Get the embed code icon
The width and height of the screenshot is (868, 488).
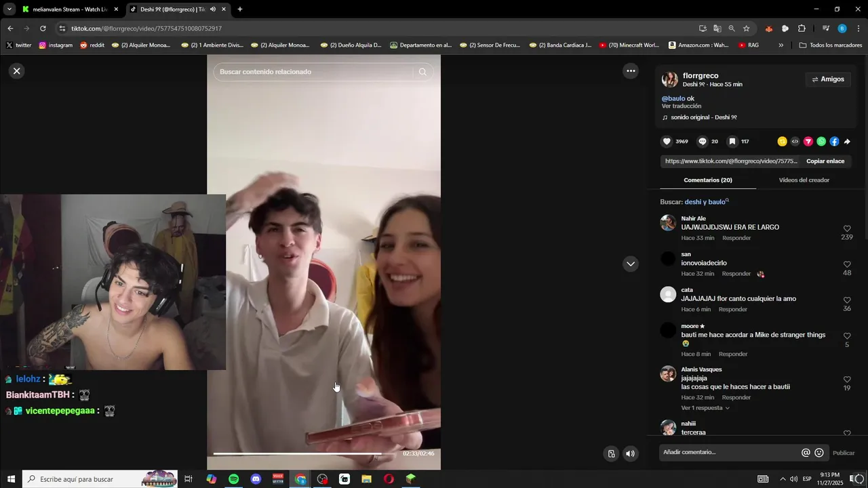795,142
